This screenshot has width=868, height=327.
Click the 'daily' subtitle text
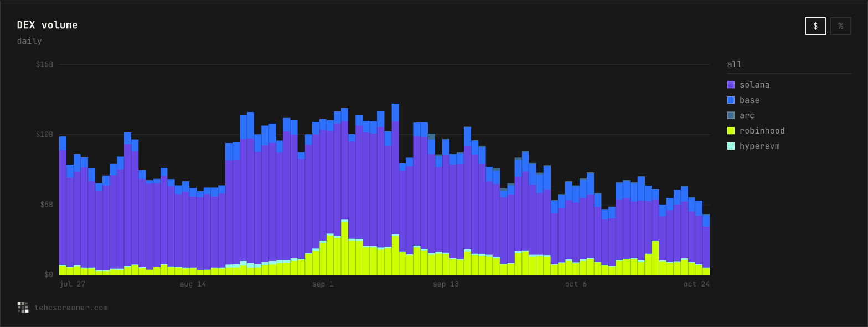29,41
